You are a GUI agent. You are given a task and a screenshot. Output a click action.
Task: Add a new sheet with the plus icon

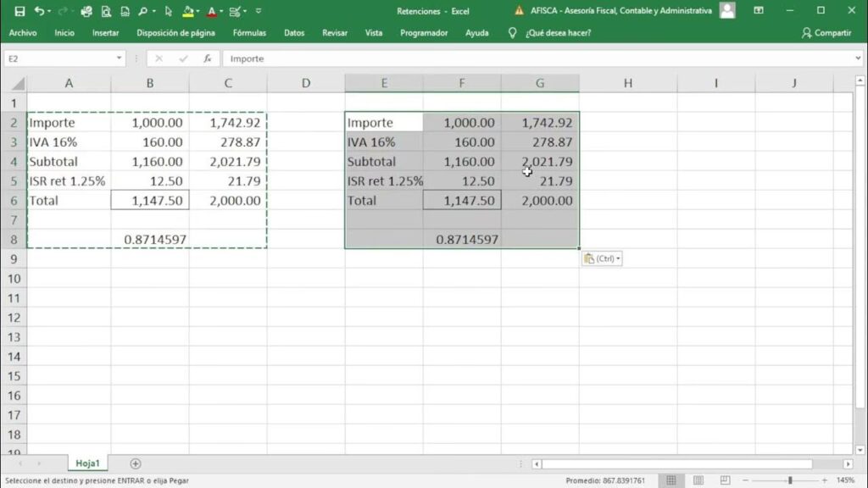point(136,463)
